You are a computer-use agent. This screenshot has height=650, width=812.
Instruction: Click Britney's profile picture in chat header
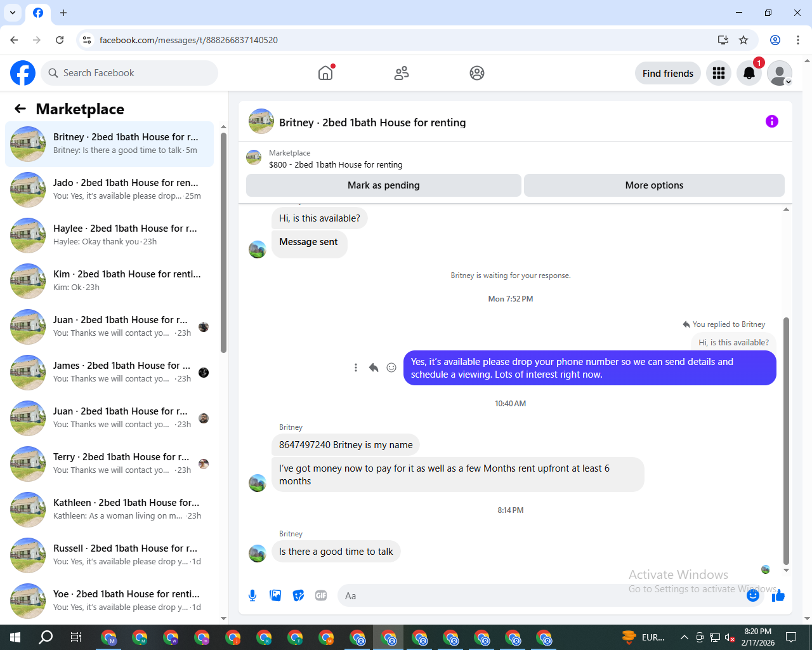(x=261, y=121)
